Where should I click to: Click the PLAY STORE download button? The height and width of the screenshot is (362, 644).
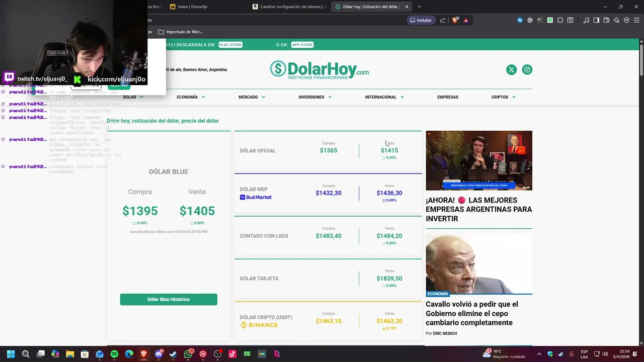pos(230,45)
